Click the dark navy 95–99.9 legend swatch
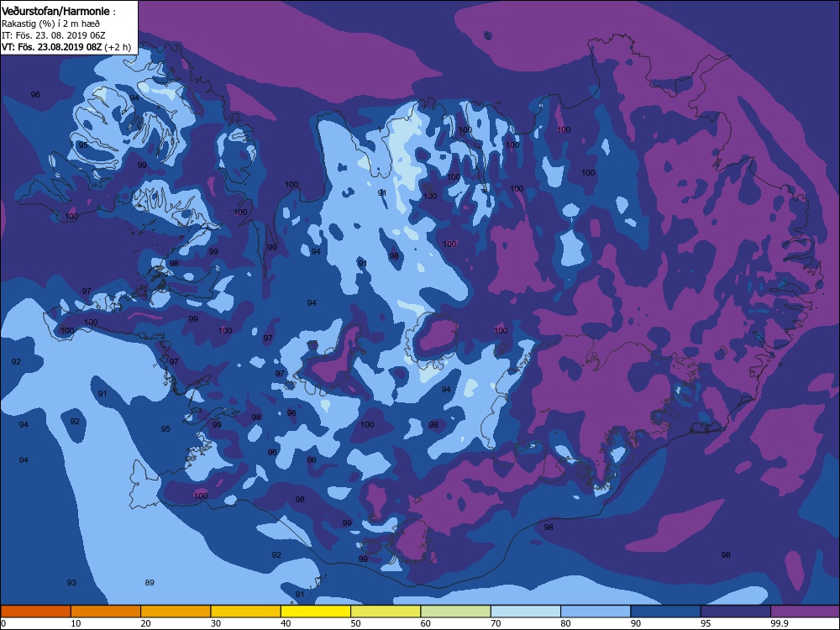The width and height of the screenshot is (840, 630). [736, 612]
